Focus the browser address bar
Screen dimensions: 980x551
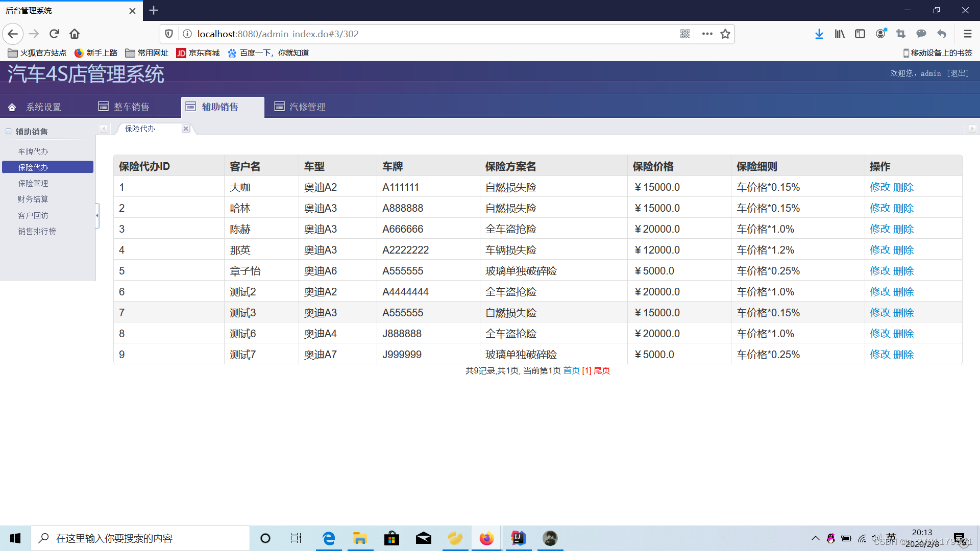click(x=434, y=34)
